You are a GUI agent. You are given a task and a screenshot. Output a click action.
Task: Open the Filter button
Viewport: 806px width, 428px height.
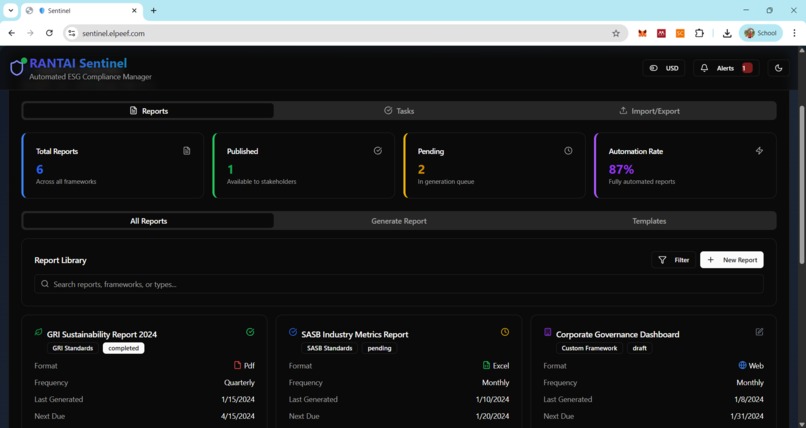(673, 260)
